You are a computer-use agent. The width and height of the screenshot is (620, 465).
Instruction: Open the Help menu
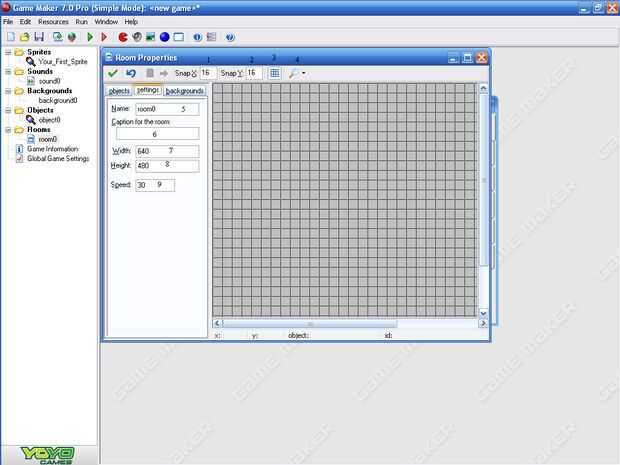(131, 22)
